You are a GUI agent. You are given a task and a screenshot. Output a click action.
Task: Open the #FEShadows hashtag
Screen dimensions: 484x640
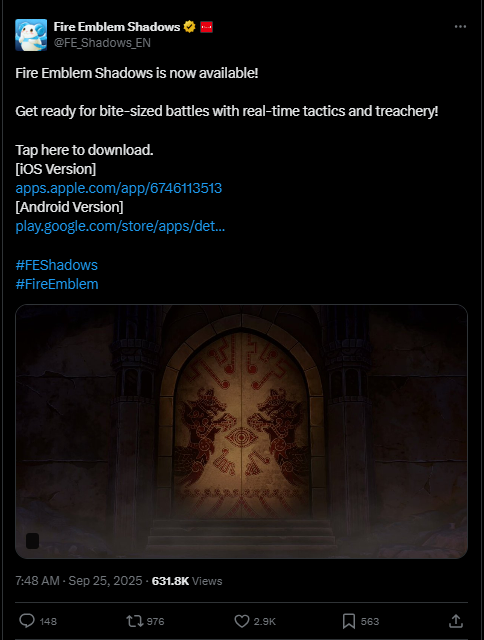57,265
